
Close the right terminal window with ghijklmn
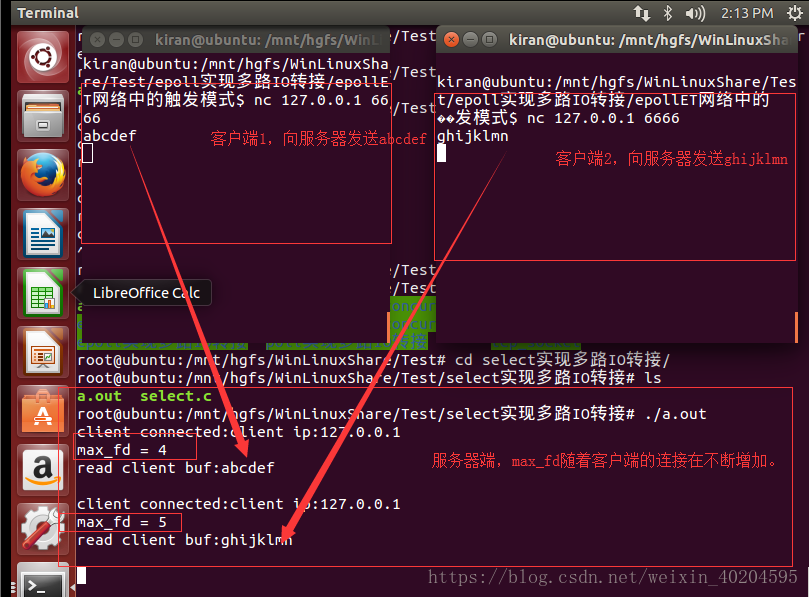[x=451, y=40]
